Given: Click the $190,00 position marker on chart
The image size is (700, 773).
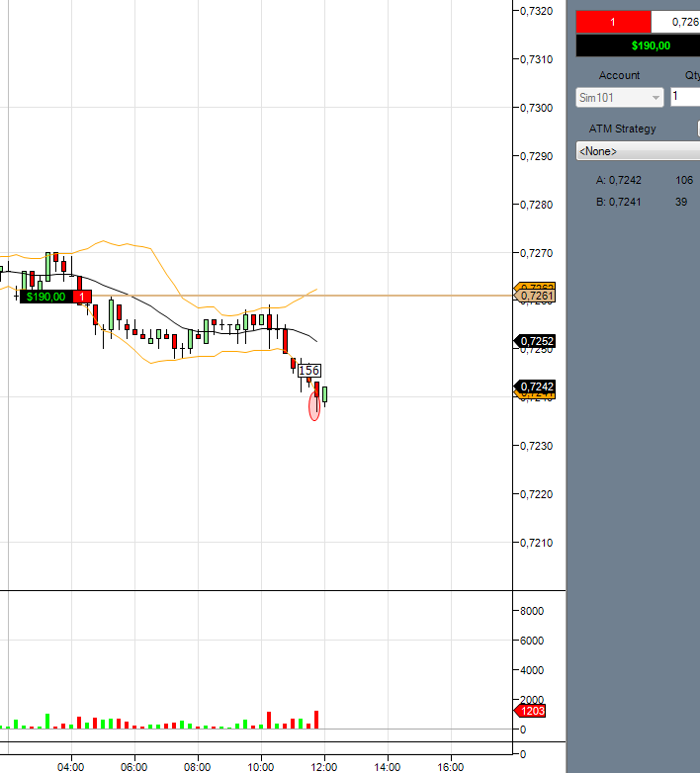Looking at the screenshot, I should [45, 297].
